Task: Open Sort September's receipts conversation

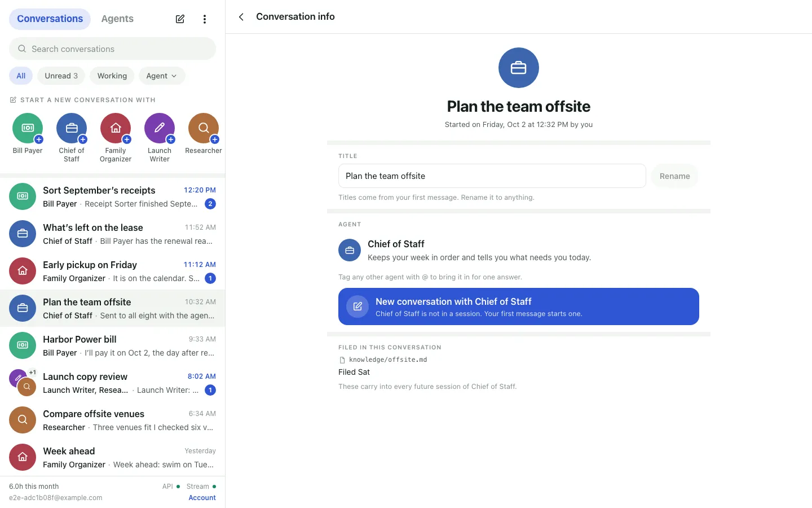Action: (113, 196)
